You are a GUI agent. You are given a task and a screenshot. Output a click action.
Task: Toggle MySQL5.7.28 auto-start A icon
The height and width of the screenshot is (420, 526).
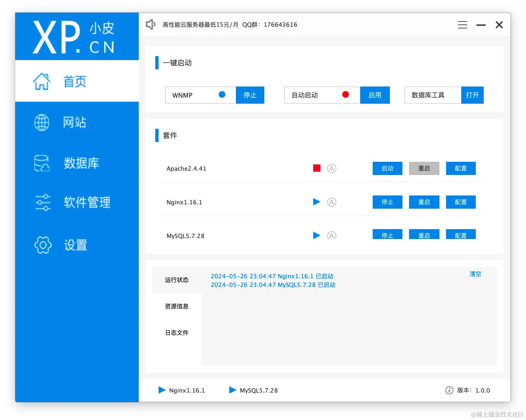pos(332,235)
